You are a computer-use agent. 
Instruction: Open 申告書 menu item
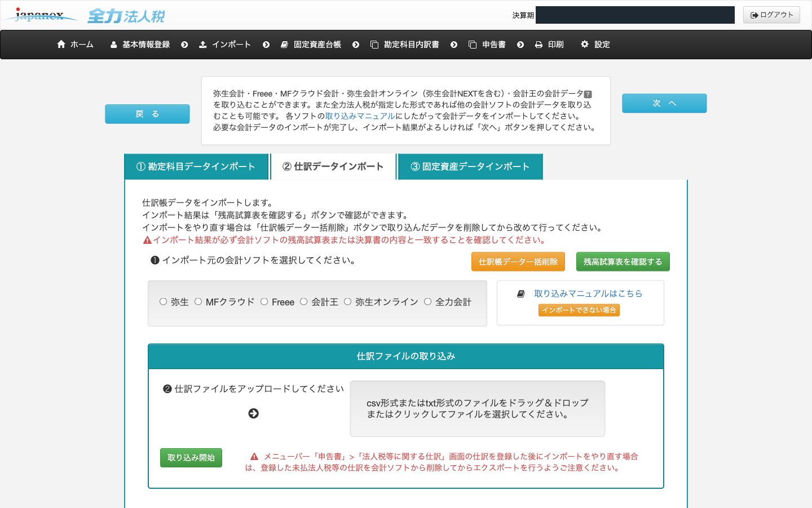[487, 45]
